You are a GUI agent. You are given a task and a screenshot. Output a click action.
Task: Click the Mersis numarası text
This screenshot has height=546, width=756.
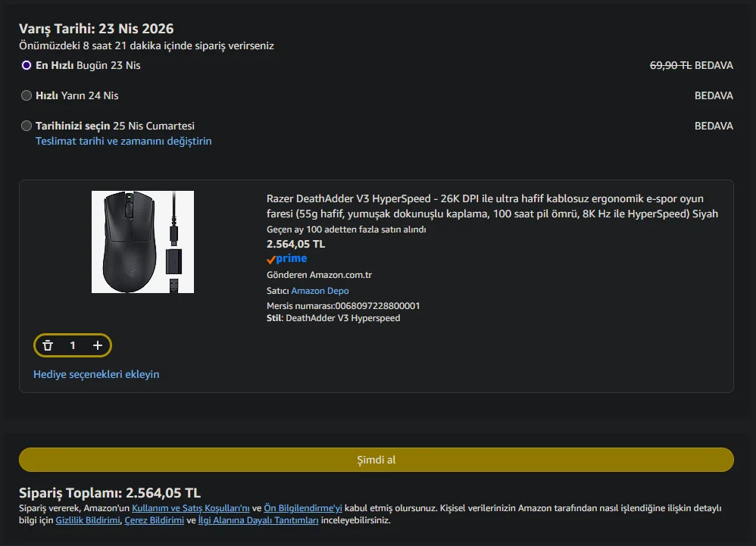[343, 305]
